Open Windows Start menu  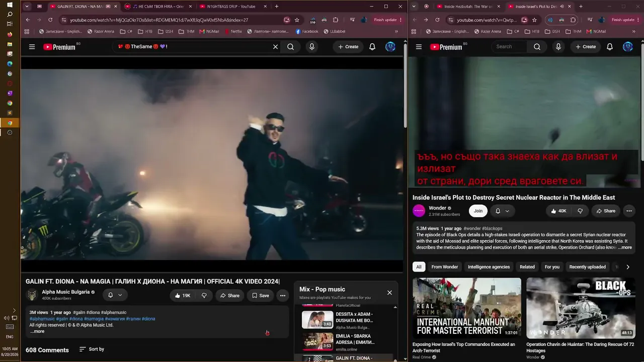(x=10, y=5)
